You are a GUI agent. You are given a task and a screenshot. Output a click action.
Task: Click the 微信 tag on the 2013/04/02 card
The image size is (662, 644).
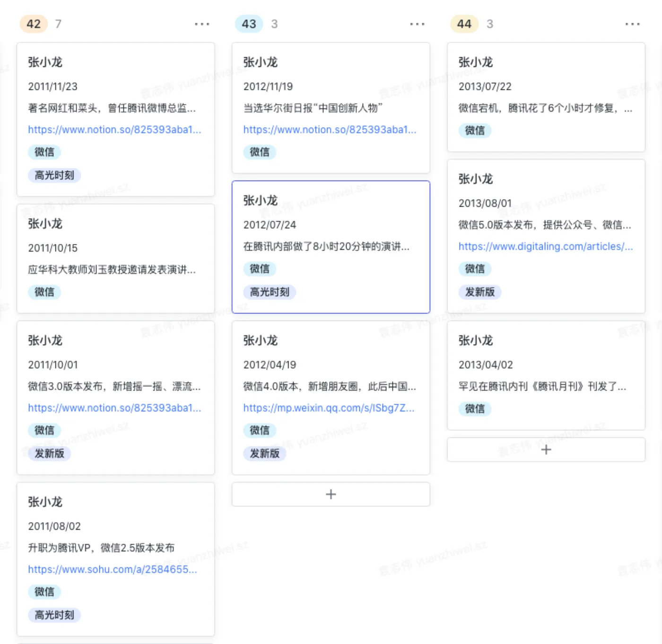coord(475,409)
